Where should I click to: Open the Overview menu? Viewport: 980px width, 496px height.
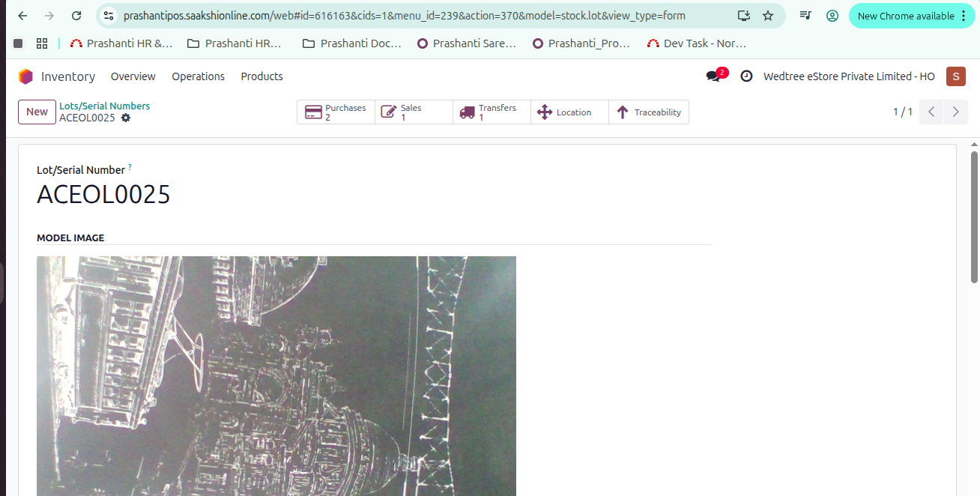133,76
